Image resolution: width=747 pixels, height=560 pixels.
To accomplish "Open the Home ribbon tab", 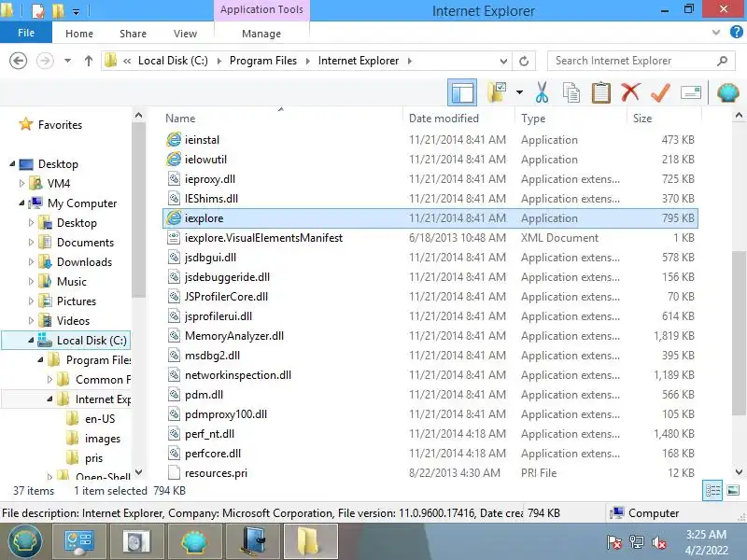I will click(79, 34).
